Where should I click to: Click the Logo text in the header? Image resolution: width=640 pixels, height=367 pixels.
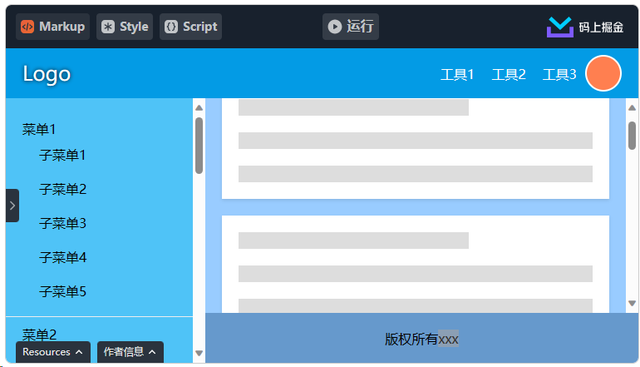47,74
